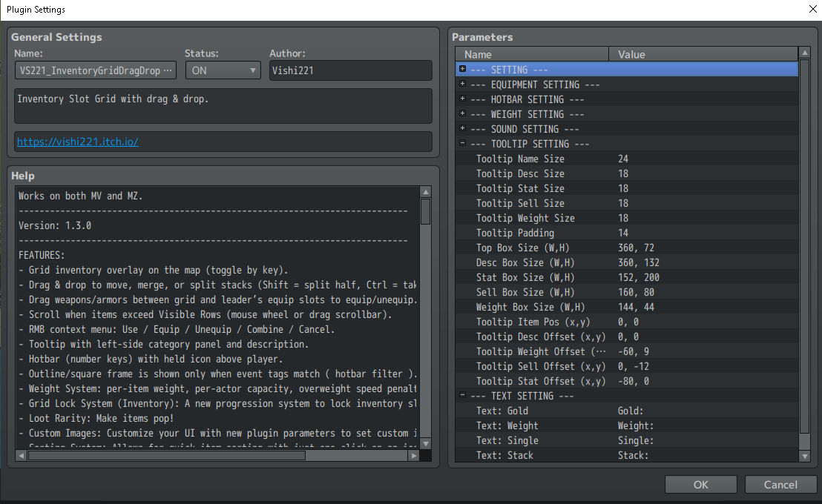Click the Author field containing Vishi221
The width and height of the screenshot is (822, 504).
(x=351, y=70)
